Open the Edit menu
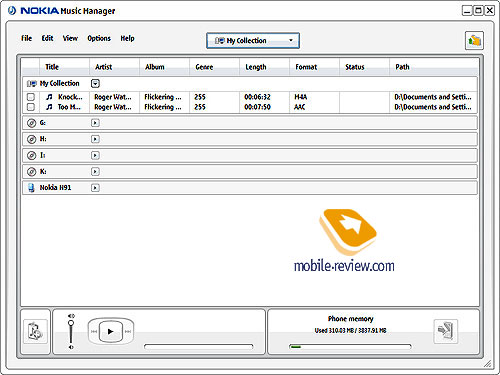This screenshot has height=375, width=500. coord(47,38)
